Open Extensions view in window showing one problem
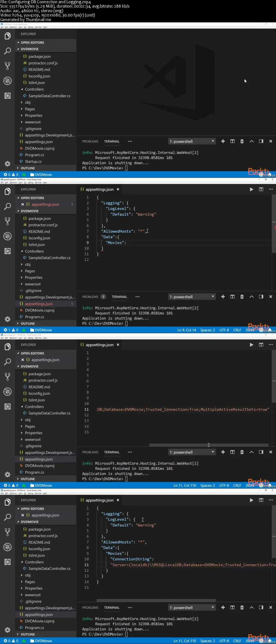The height and width of the screenshot is (644, 276). point(8,251)
